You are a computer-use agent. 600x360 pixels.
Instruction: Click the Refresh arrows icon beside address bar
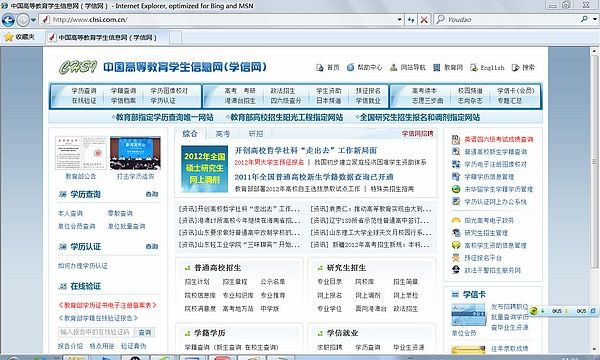(x=411, y=20)
